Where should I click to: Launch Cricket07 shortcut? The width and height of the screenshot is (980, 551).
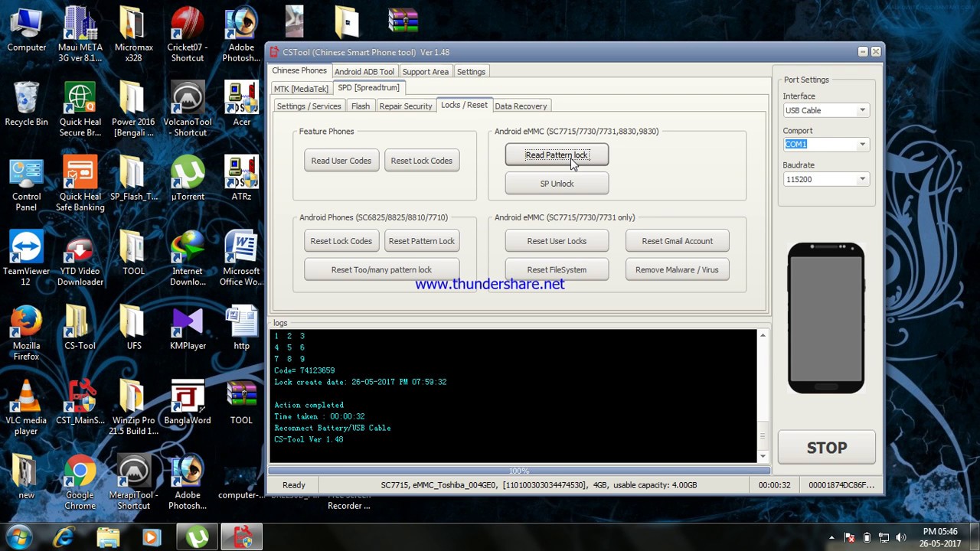click(x=188, y=34)
